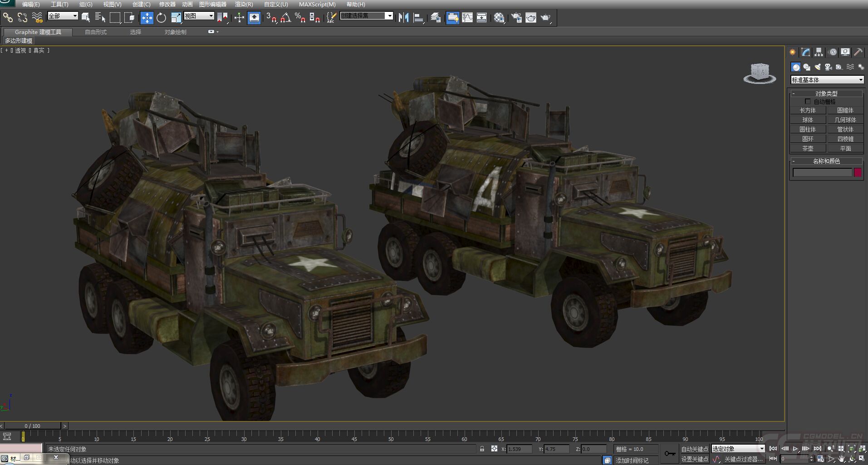Open Render Setup teapot icon

tap(516, 18)
